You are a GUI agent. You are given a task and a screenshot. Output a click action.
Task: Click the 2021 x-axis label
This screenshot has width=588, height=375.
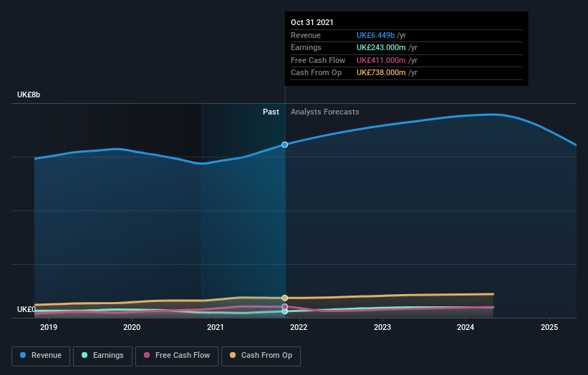(x=216, y=328)
